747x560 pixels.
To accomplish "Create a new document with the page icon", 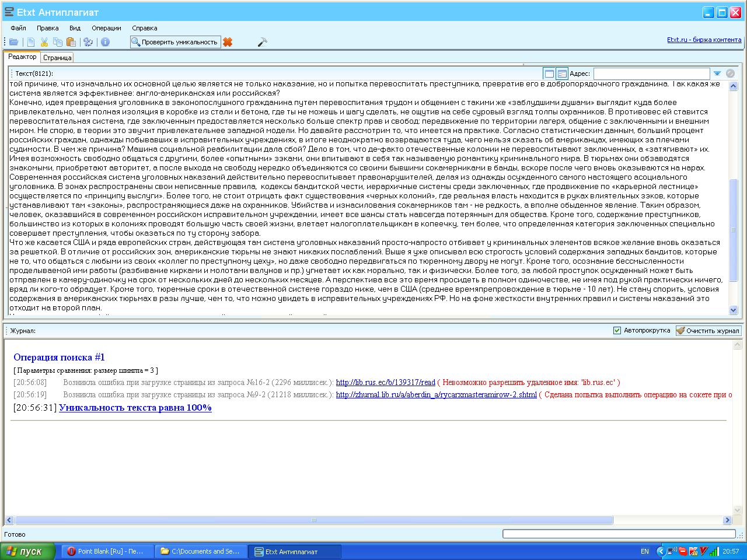I will [x=31, y=42].
